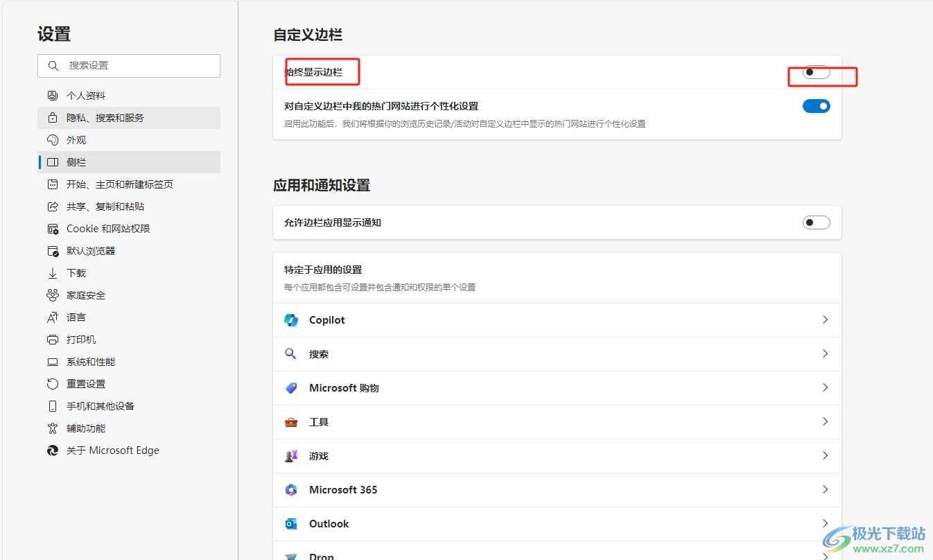
Task: Expand the Copilot row chevron
Action: coord(825,320)
